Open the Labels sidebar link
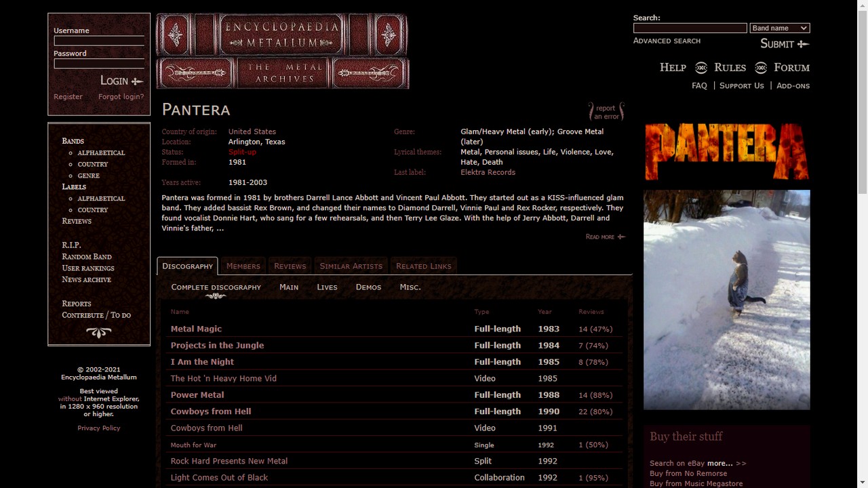The width and height of the screenshot is (868, 488). click(x=74, y=187)
